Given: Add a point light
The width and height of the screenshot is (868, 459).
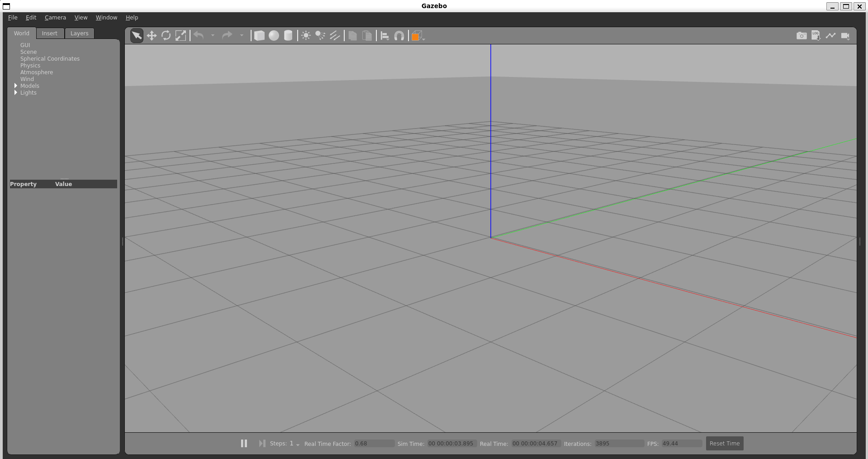Looking at the screenshot, I should coord(306,36).
